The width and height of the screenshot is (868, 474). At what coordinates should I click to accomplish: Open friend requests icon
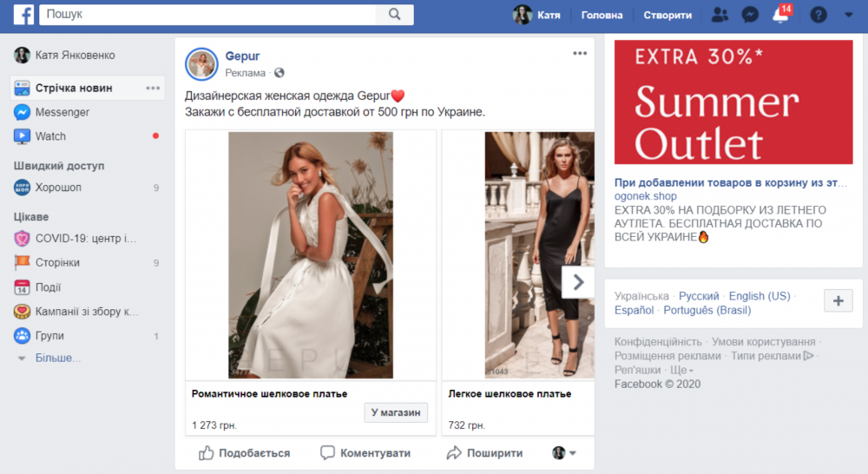(720, 15)
